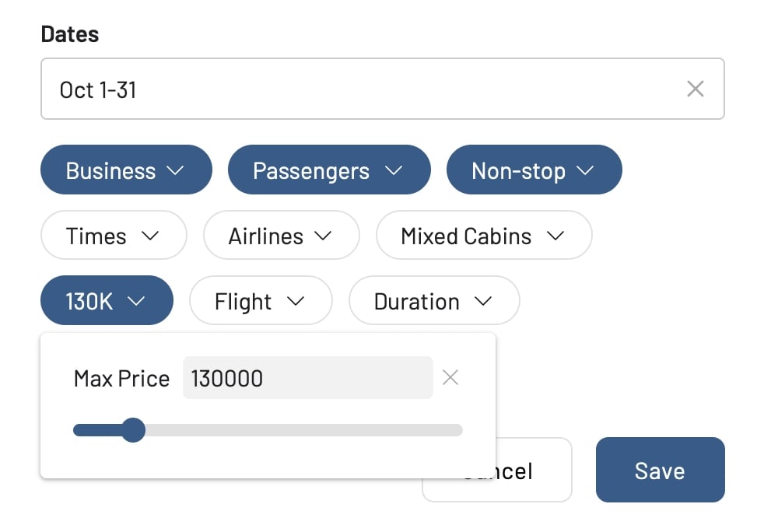Expand the Duration filter

[x=433, y=301]
